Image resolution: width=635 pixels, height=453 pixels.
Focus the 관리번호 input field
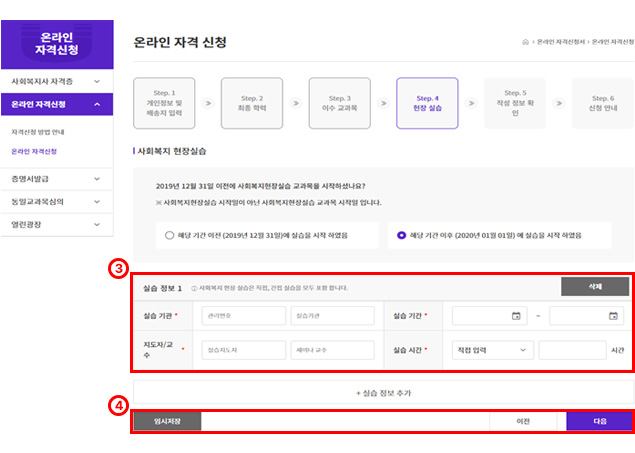(243, 316)
